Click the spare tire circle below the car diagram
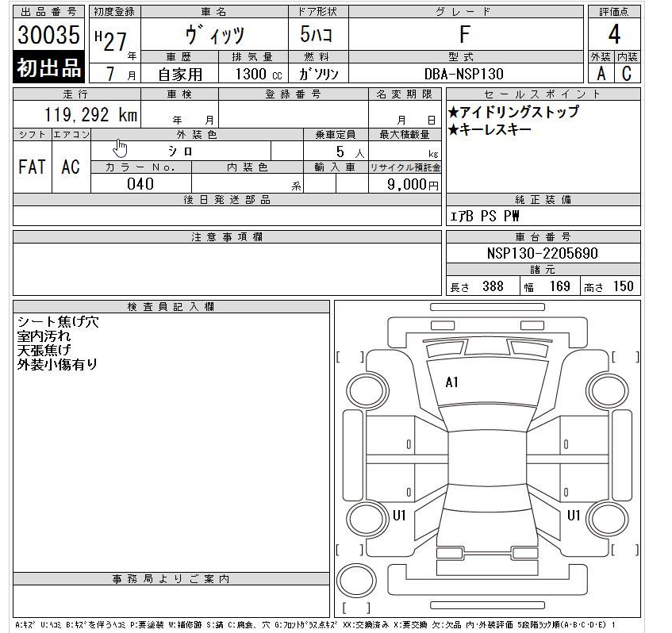This screenshot has height=633, width=672. (x=355, y=585)
